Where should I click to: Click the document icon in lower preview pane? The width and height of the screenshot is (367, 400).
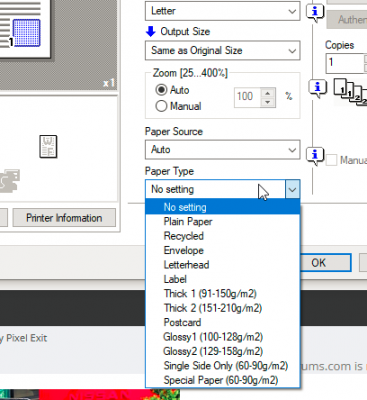pyautogui.click(x=48, y=147)
